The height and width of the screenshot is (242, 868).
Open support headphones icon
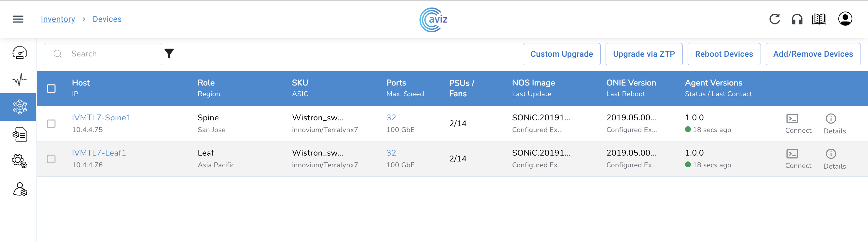tap(797, 19)
